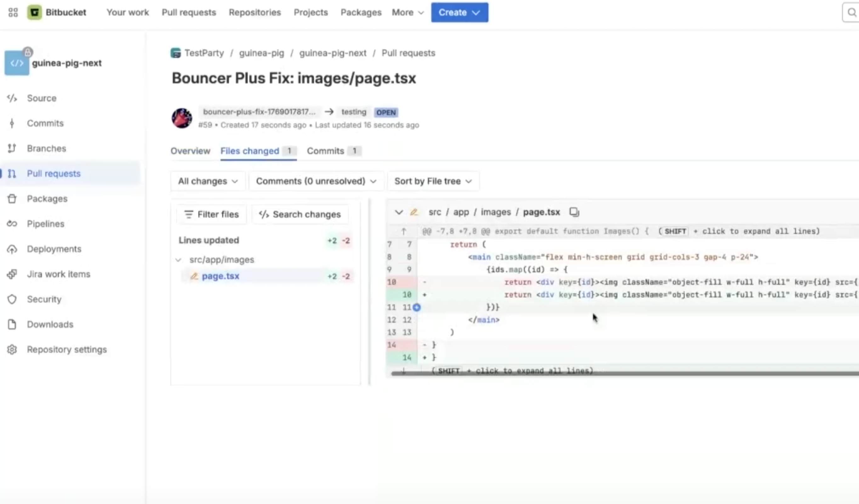The height and width of the screenshot is (504, 859).
Task: Open the More menu in the top bar
Action: click(x=407, y=12)
